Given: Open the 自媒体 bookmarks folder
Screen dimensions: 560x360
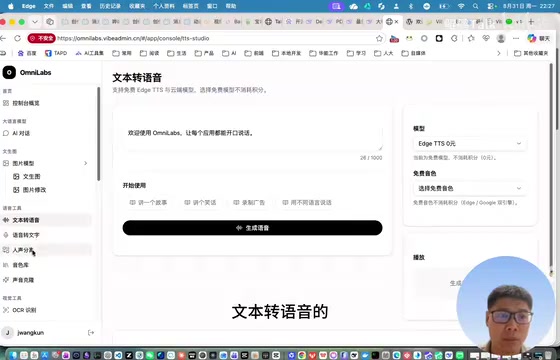Looking at the screenshot, I should click(414, 53).
